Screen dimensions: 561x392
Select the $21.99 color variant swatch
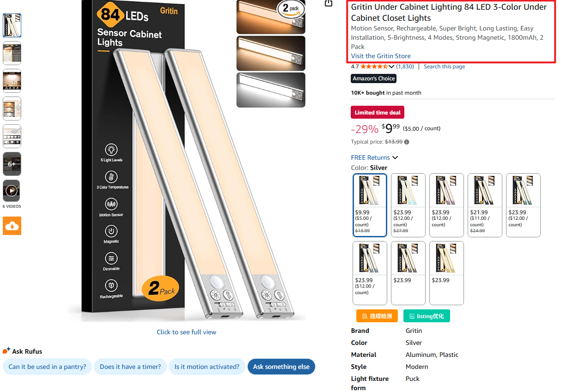485,205
